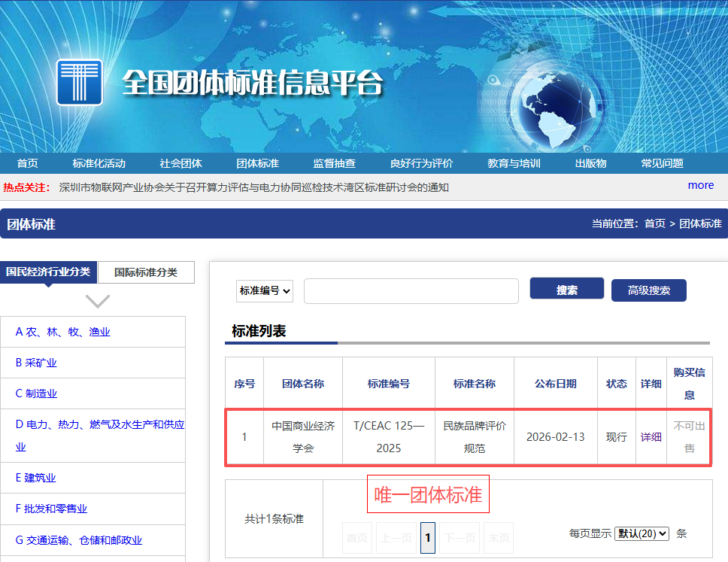Open 标准化活动 in navigation bar
The image size is (728, 562).
click(x=99, y=163)
